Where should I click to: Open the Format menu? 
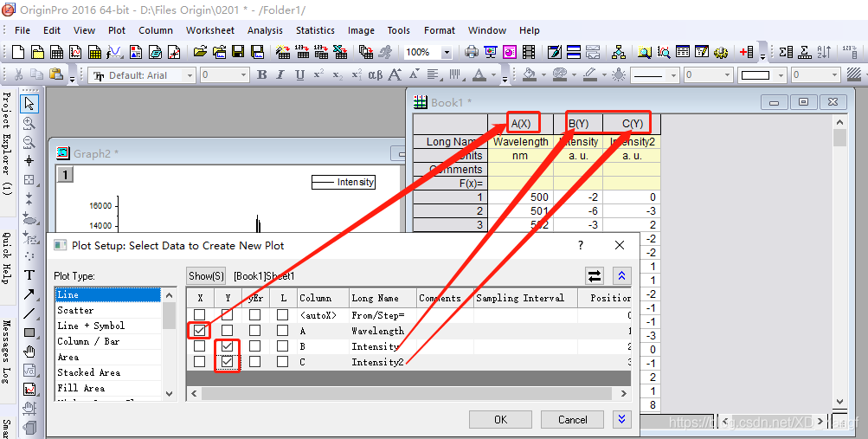[x=440, y=30]
